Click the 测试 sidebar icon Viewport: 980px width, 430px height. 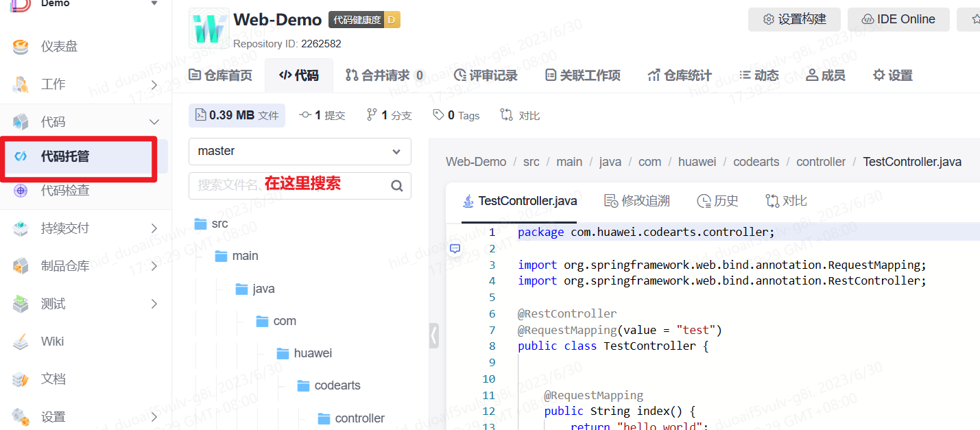tap(21, 304)
